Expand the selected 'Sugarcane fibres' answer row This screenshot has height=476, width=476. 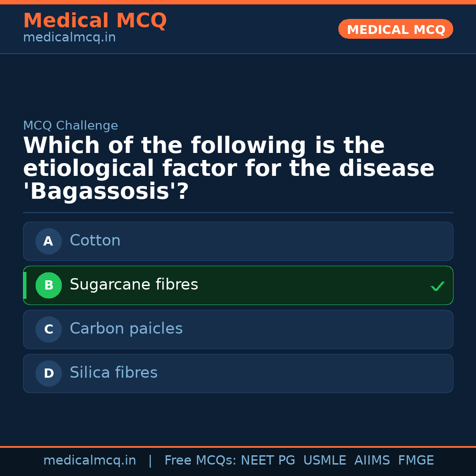click(x=238, y=285)
